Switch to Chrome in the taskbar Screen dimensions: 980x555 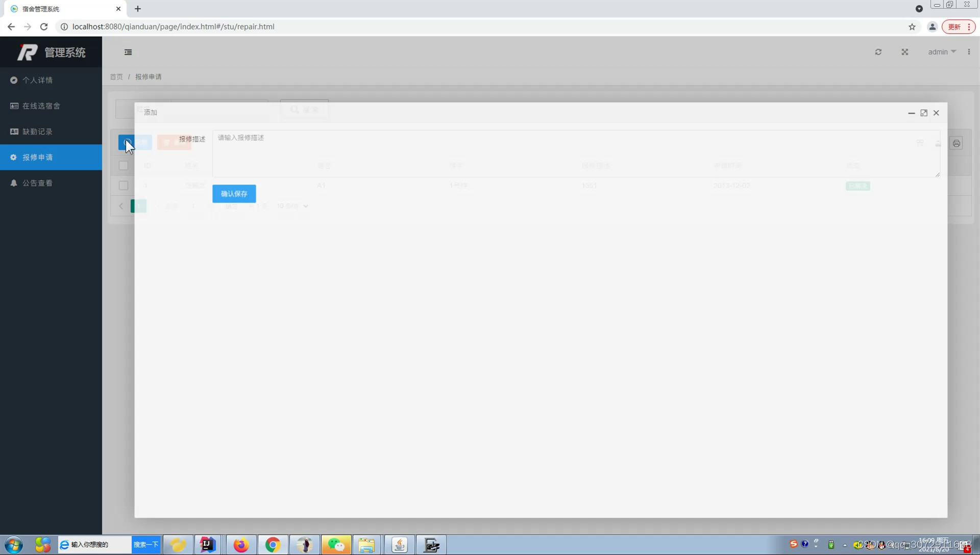click(x=273, y=545)
